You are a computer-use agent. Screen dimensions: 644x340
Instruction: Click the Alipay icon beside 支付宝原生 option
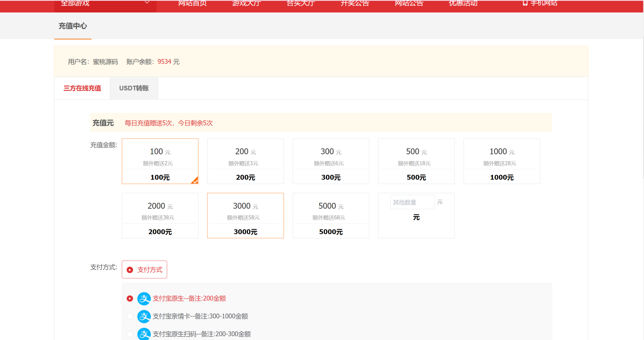(144, 299)
